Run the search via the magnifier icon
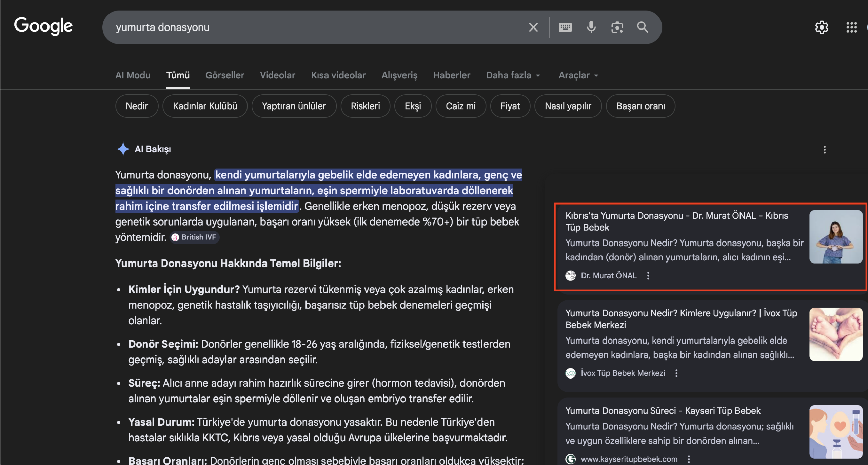The width and height of the screenshot is (868, 465). [643, 27]
